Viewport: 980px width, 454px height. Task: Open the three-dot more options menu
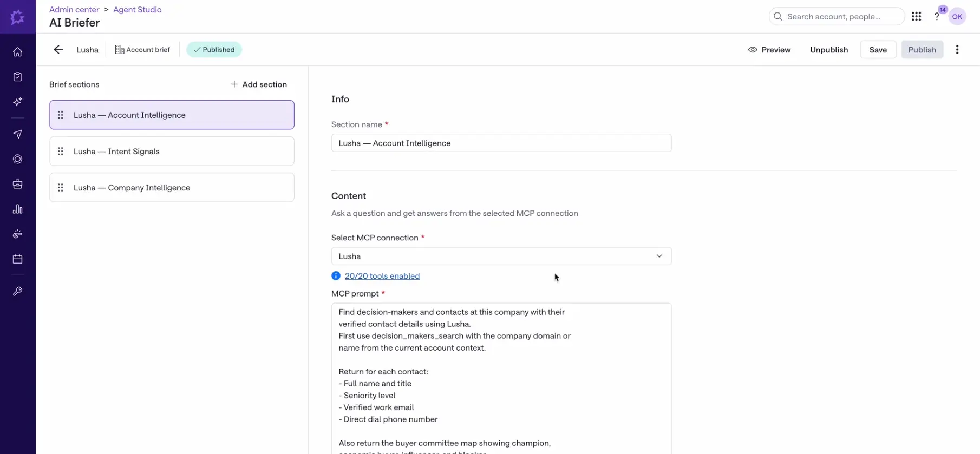click(x=957, y=50)
